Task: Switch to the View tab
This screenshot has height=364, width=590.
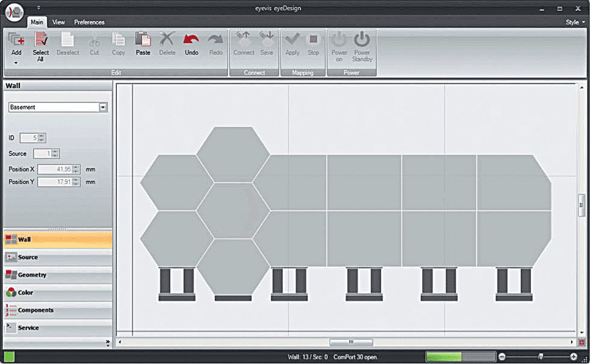Action: [58, 22]
